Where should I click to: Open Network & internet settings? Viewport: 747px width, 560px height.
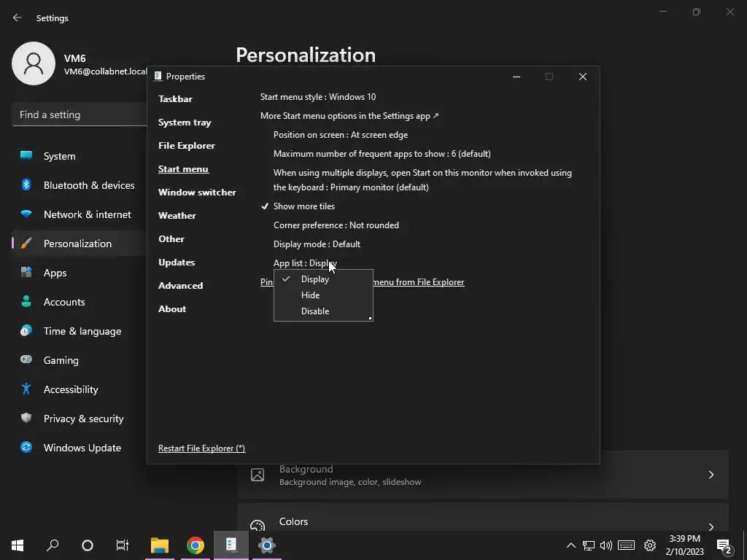pos(80,214)
